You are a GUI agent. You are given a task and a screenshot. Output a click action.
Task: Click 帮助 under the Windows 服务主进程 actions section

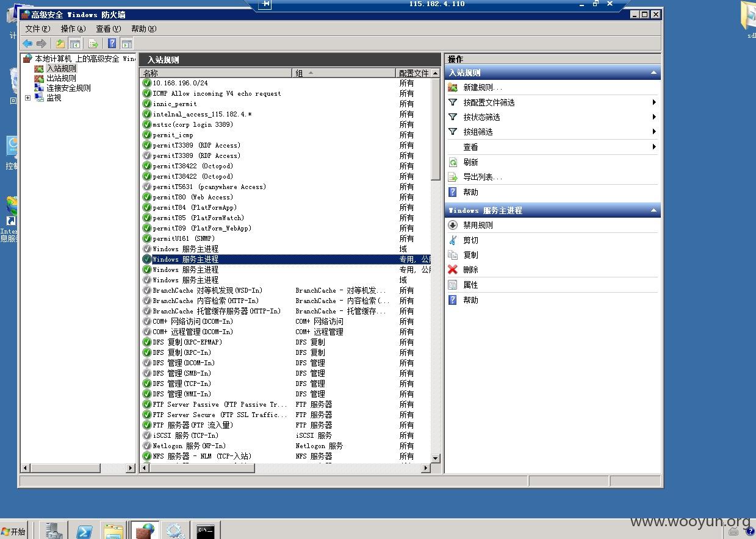(x=470, y=300)
